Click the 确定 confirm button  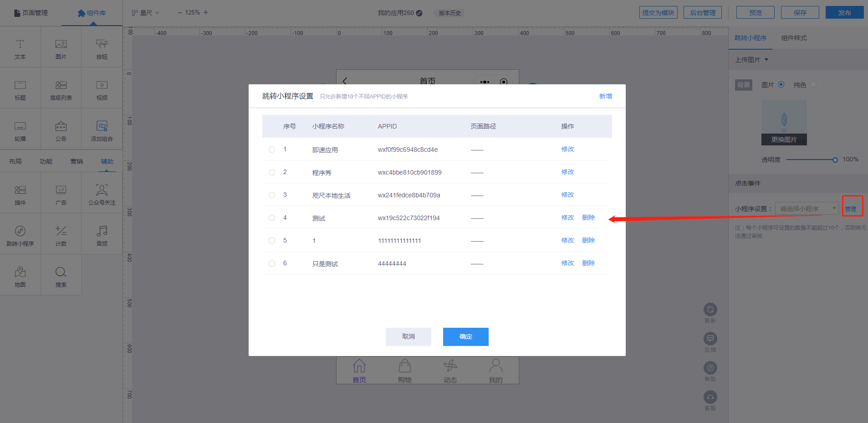(466, 337)
